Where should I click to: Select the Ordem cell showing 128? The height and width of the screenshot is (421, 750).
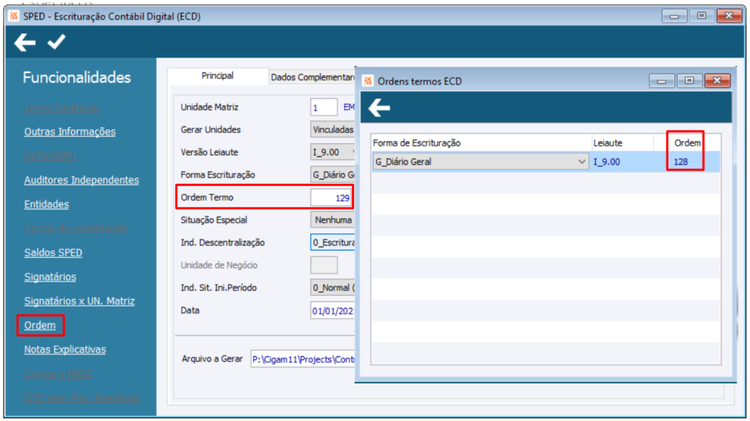(x=686, y=162)
